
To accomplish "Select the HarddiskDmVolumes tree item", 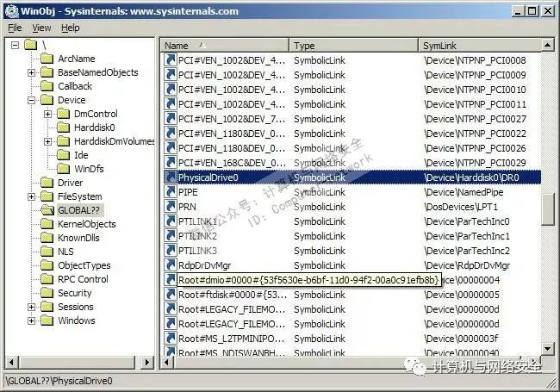I will [114, 141].
